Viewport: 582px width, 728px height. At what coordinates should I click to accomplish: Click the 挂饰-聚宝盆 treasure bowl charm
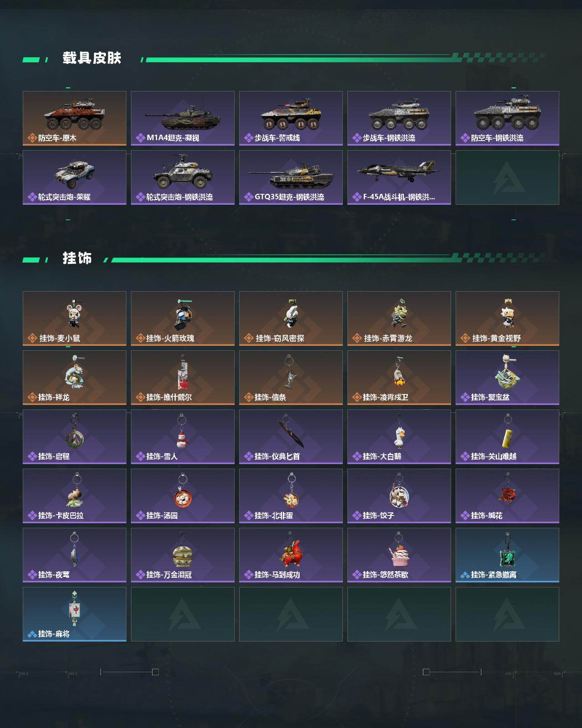pyautogui.click(x=507, y=378)
